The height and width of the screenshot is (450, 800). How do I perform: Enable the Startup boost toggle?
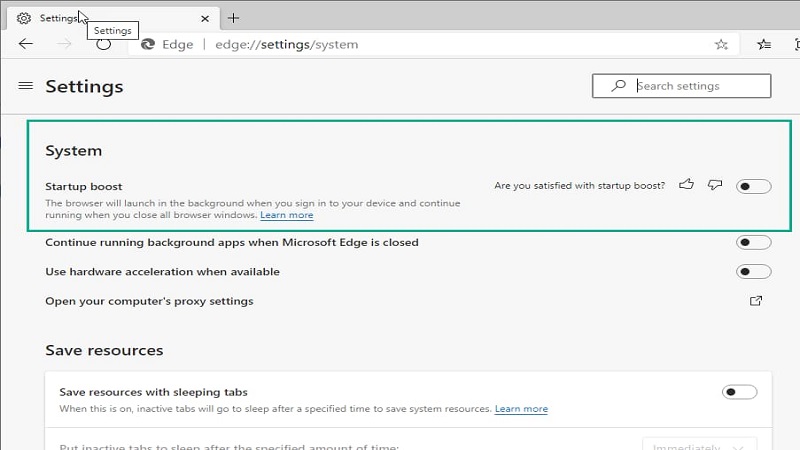753,186
